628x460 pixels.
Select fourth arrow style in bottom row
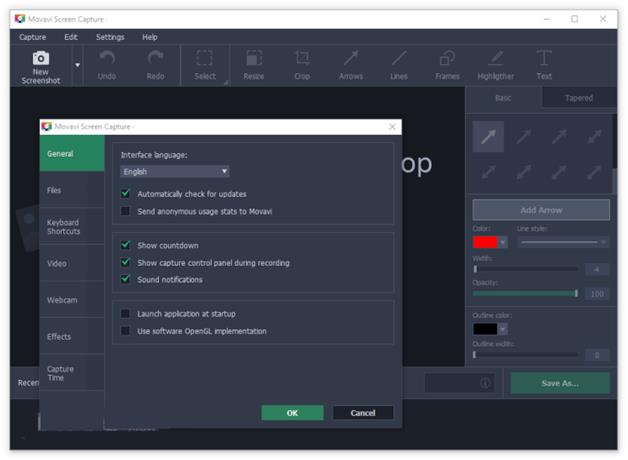click(x=594, y=172)
